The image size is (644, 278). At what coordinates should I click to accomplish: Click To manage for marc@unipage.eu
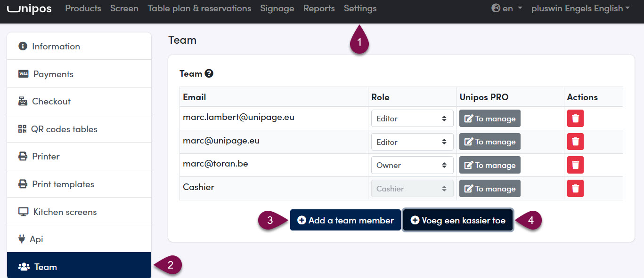point(490,142)
